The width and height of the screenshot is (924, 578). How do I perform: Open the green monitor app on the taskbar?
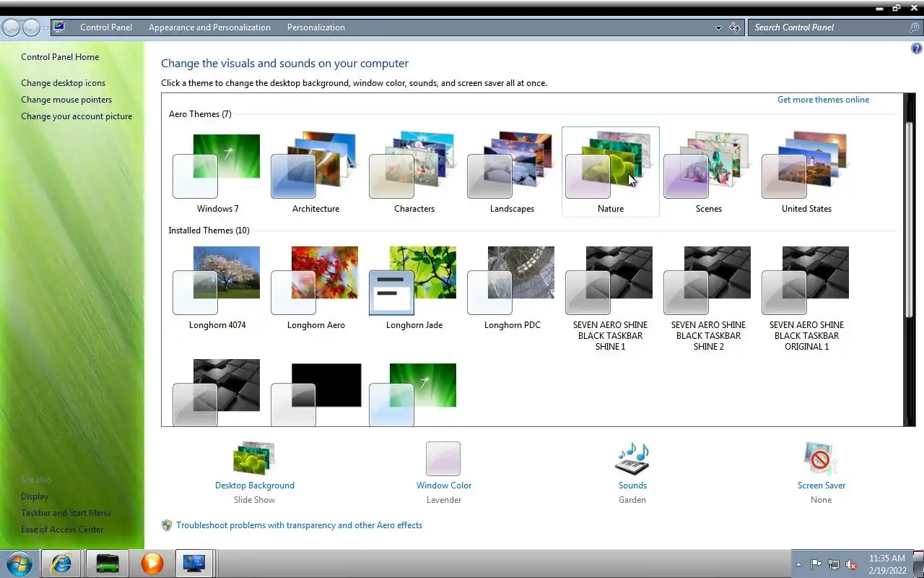(x=108, y=563)
